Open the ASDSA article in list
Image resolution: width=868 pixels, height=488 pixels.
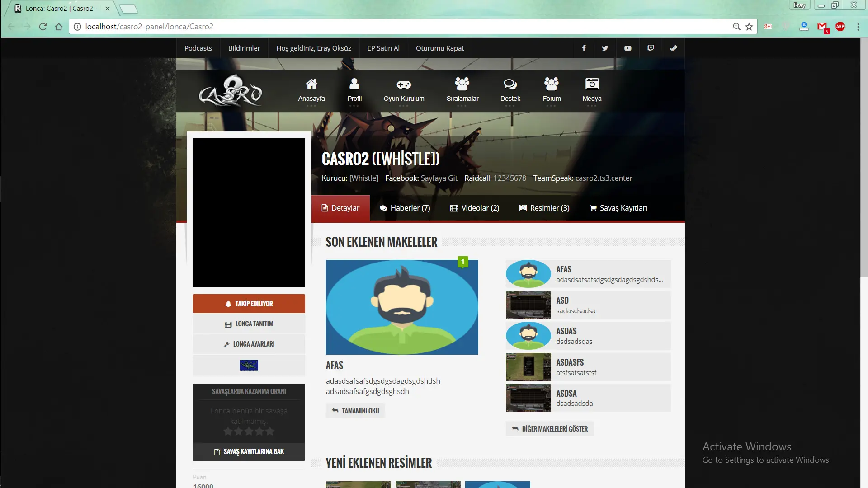[x=588, y=398]
